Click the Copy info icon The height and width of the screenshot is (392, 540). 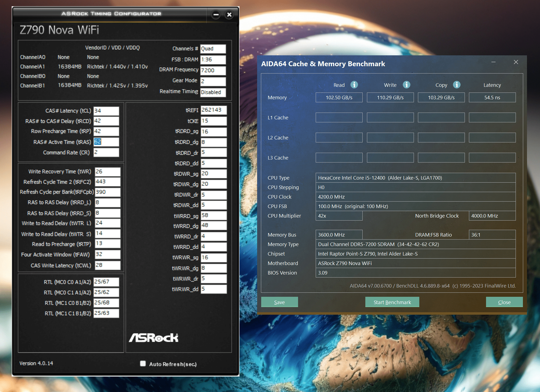(457, 85)
